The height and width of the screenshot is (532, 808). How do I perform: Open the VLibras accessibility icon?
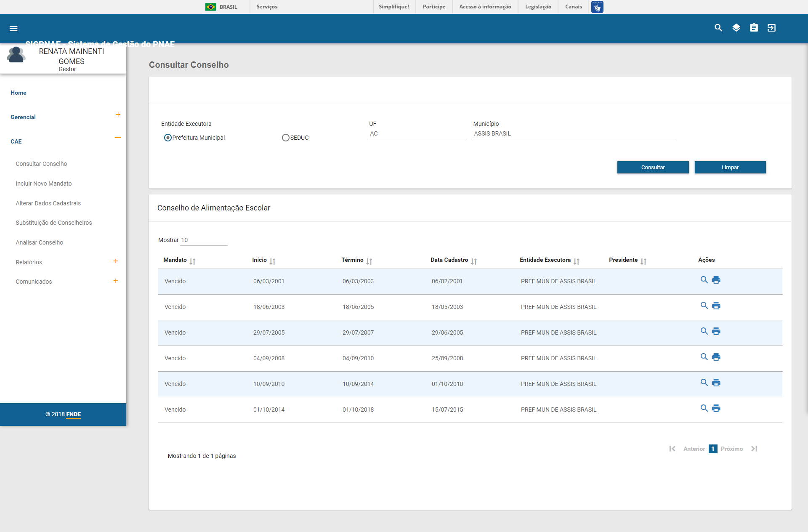click(x=597, y=7)
